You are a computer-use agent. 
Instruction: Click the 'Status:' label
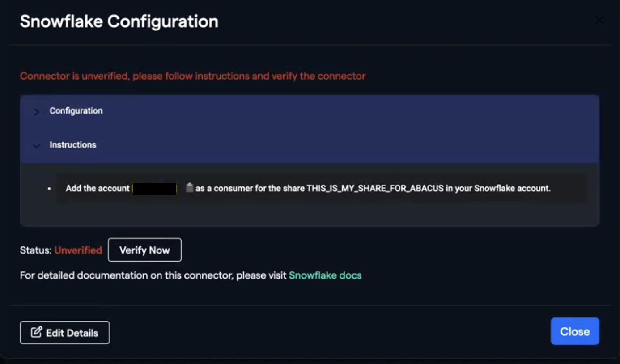(36, 250)
